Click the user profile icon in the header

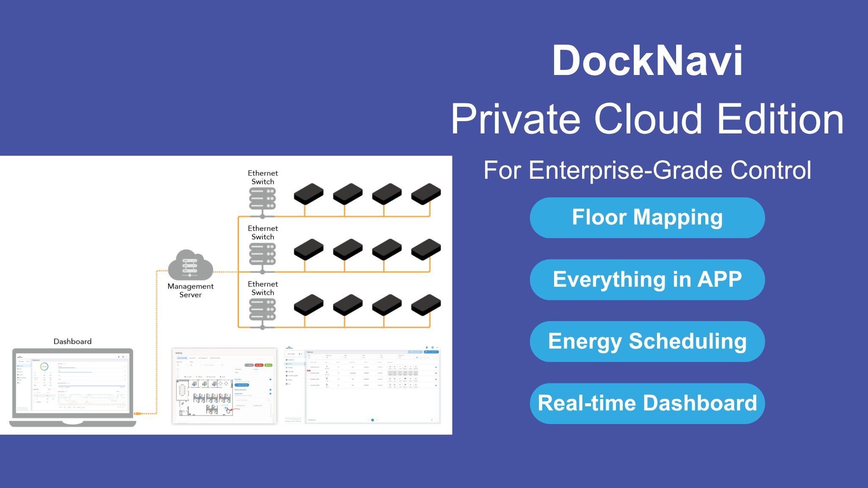(433, 348)
